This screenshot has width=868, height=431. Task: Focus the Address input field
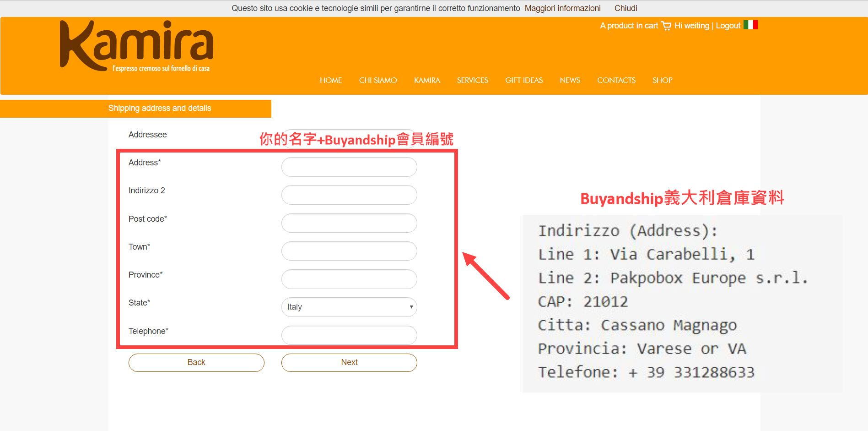pyautogui.click(x=349, y=167)
